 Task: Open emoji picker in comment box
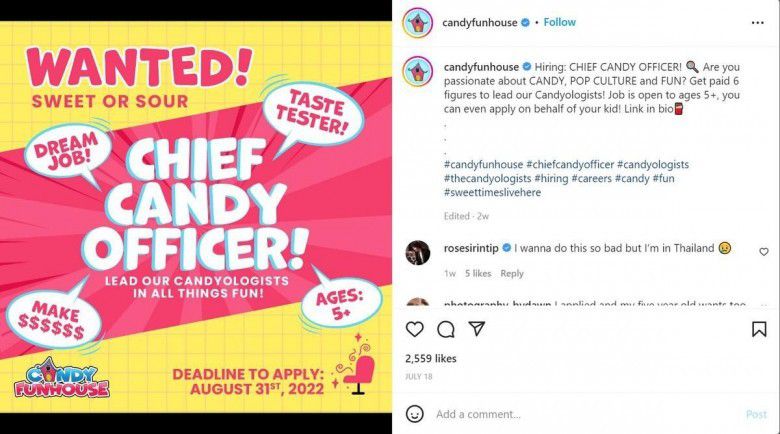pos(414,414)
